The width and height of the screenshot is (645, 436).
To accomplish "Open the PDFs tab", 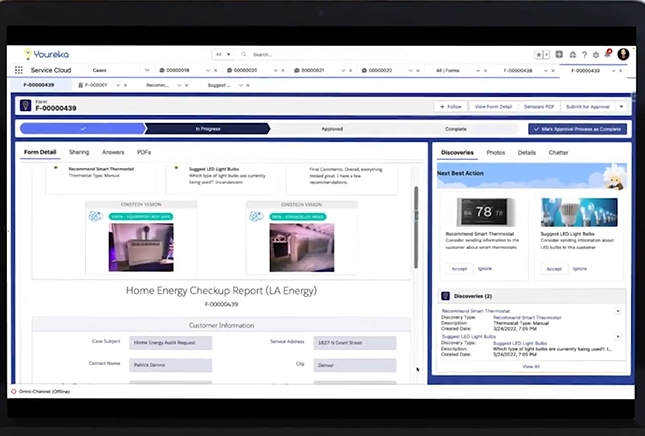I will point(144,152).
